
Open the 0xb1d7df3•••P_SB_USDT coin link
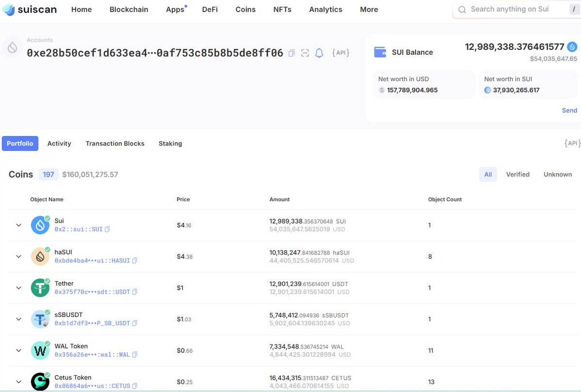pos(92,323)
